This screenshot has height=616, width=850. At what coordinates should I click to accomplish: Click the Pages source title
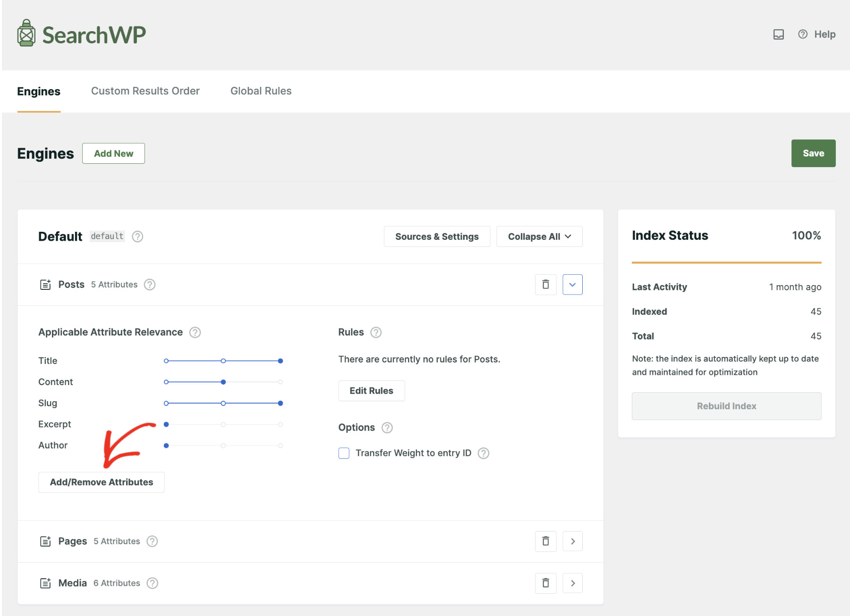point(73,541)
